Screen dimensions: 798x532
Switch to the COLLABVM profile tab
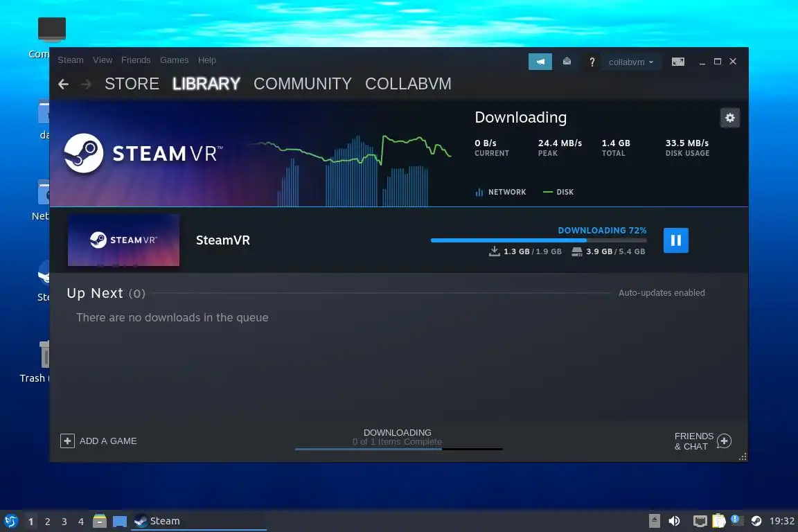point(408,84)
